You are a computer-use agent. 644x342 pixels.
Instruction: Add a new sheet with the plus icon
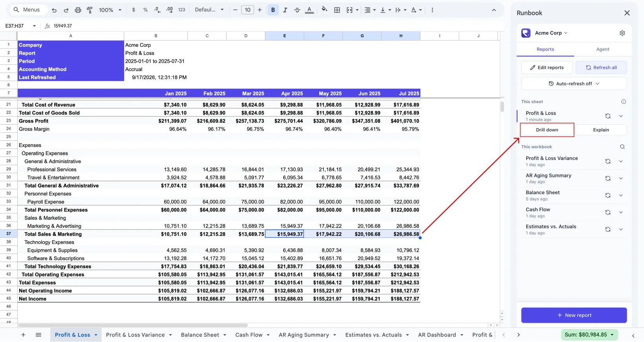tap(23, 335)
